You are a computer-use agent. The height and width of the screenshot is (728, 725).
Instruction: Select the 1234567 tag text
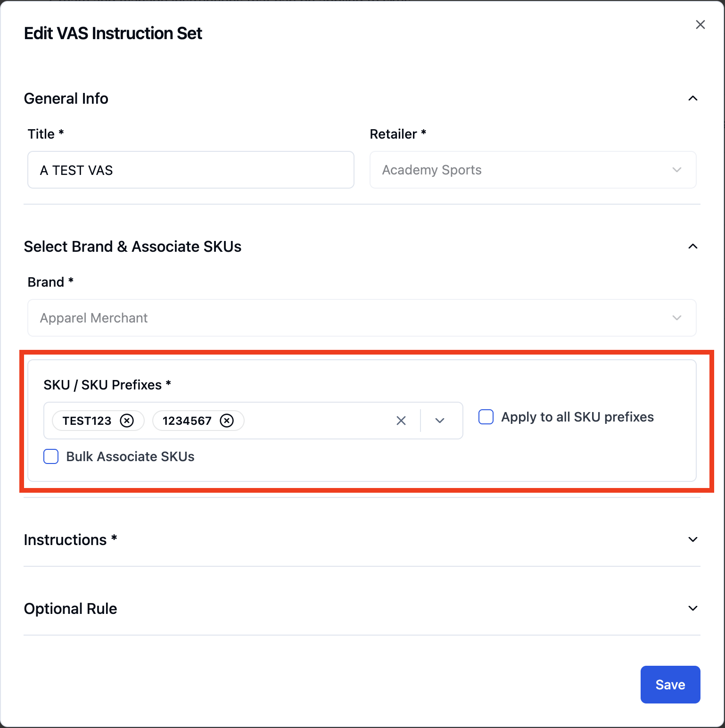187,421
